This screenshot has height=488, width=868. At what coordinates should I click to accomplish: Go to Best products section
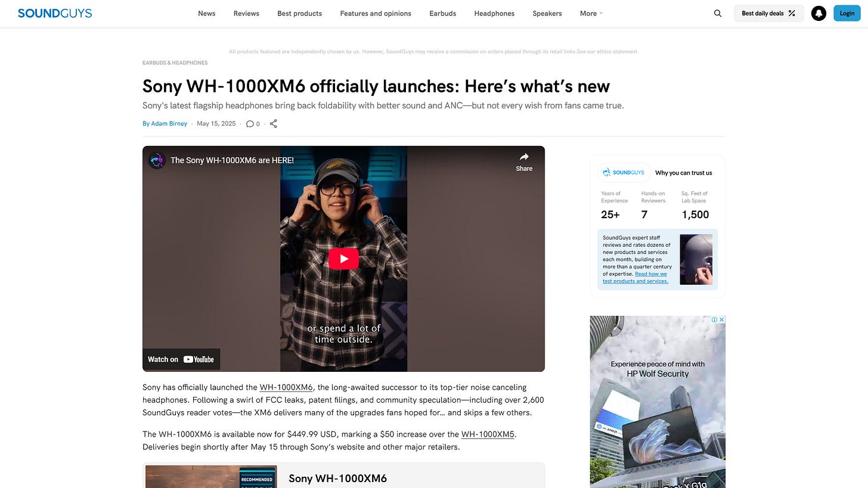point(299,13)
